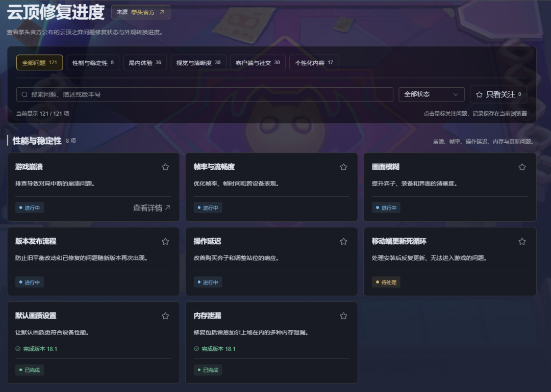Switch to 性能与稳定性 tab

[93, 63]
